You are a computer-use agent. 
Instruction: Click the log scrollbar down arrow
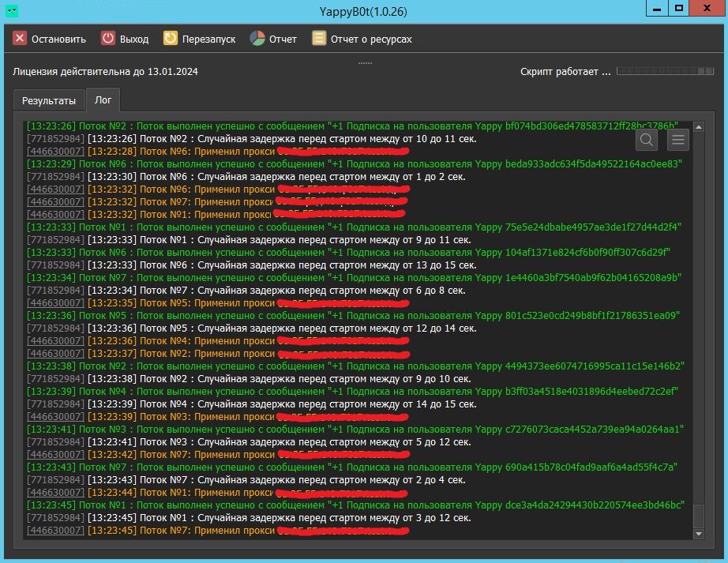(x=698, y=535)
